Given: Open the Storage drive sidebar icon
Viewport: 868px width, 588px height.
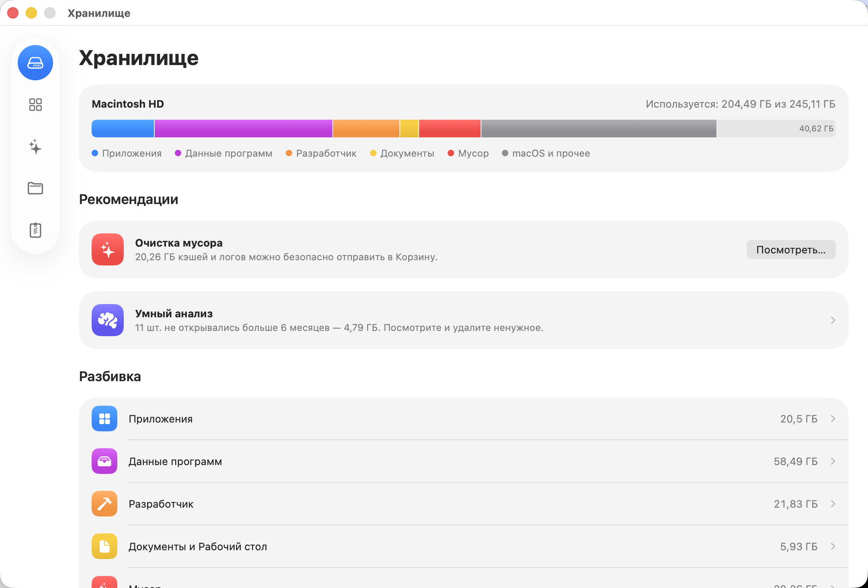Looking at the screenshot, I should click(x=35, y=63).
